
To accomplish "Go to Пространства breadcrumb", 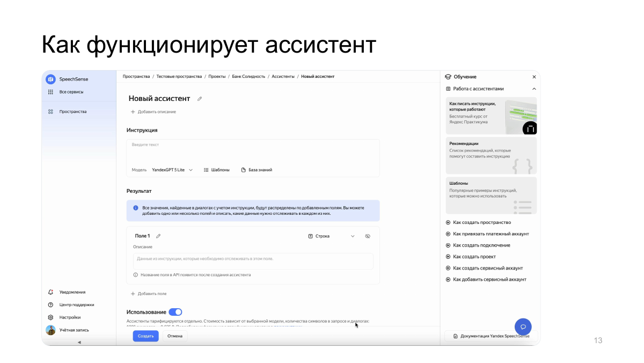I will click(136, 77).
